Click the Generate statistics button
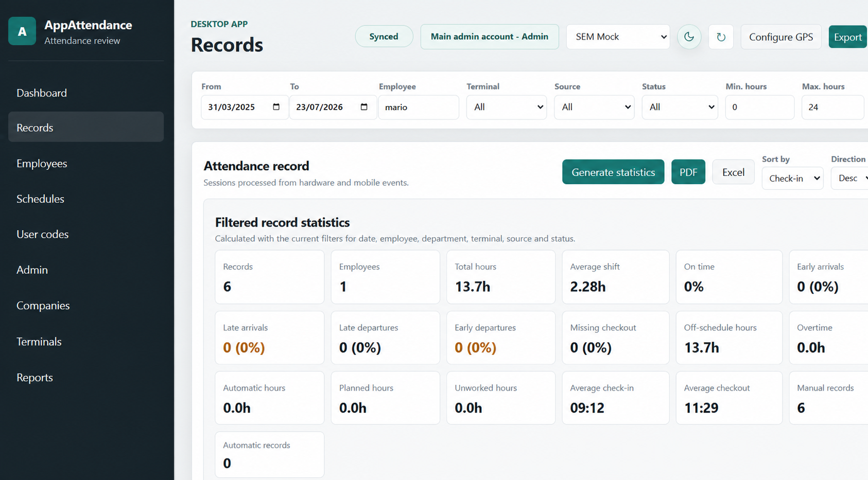 [x=613, y=172]
